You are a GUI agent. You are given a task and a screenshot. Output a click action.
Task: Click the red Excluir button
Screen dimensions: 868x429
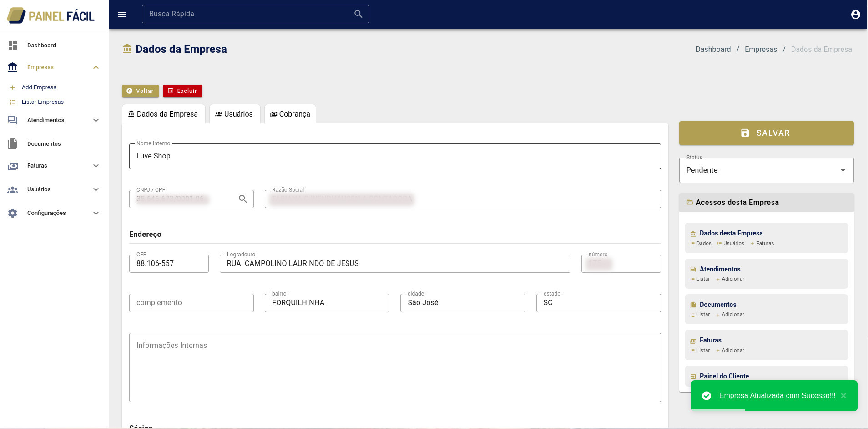(182, 91)
